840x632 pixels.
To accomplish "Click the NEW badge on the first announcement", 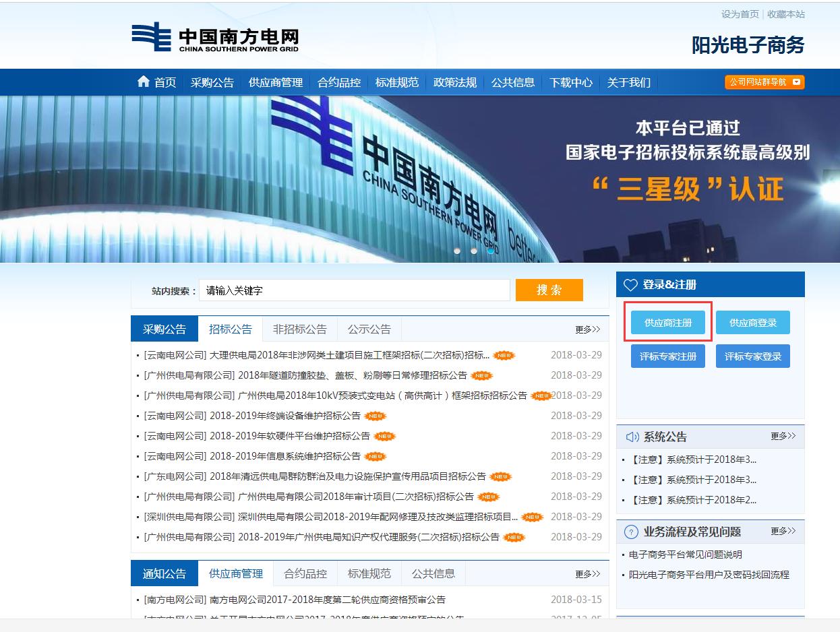I will [x=504, y=355].
